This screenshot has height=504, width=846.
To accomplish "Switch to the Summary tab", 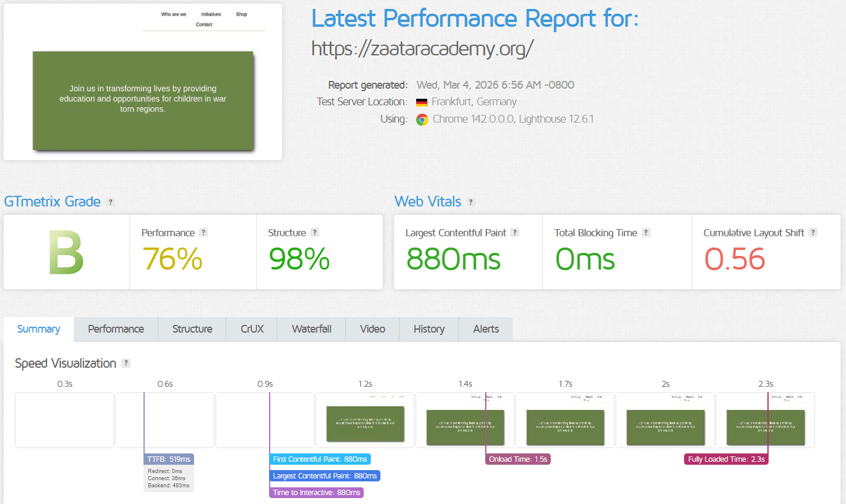I will 39,329.
